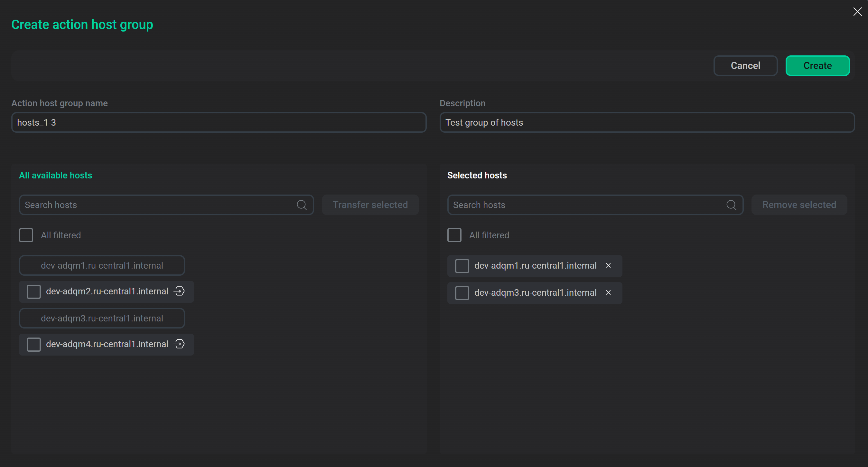
Task: Tick the dev-adqm4.ru-central1.internal checkbox
Action: (34, 344)
